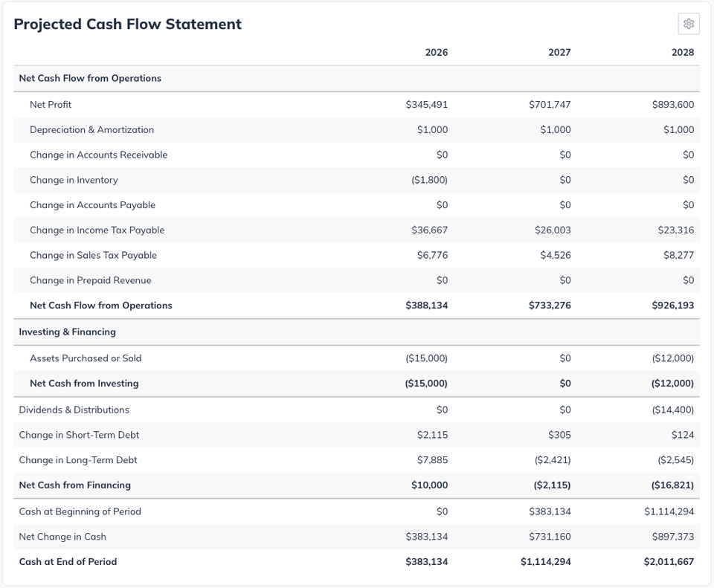Select the $2,011,667 ending cash value
Image resolution: width=714 pixels, height=588 pixels.
(669, 561)
